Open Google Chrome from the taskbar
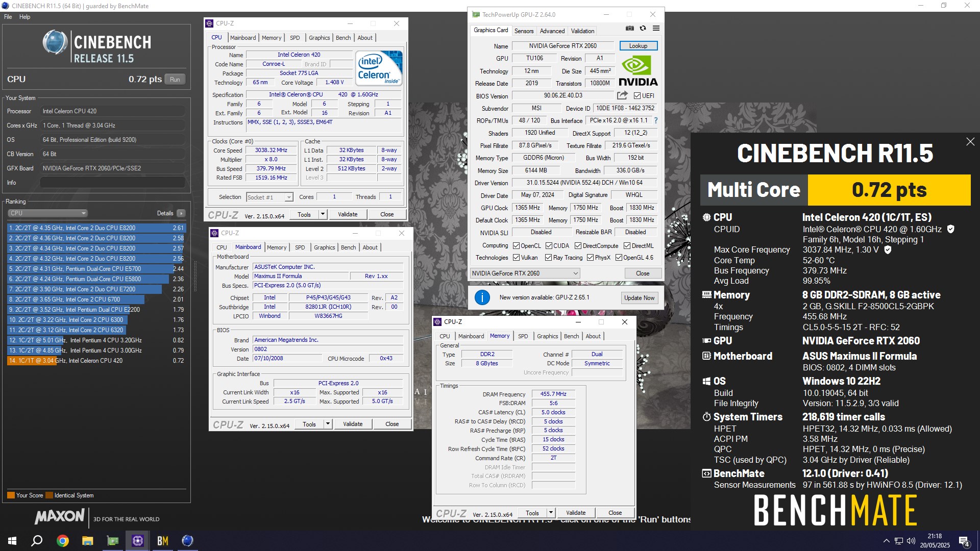Image resolution: width=980 pixels, height=551 pixels. [62, 541]
